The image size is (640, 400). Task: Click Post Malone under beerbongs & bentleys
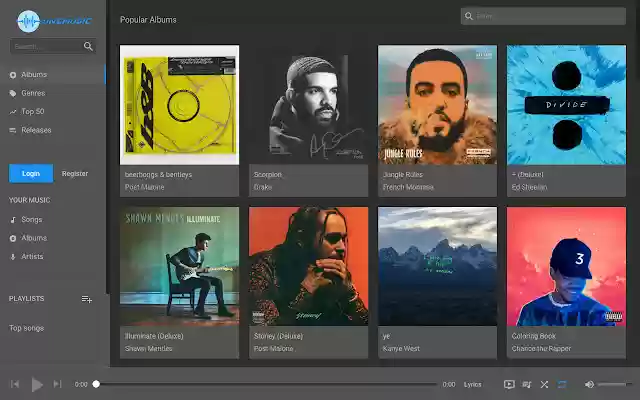click(144, 187)
